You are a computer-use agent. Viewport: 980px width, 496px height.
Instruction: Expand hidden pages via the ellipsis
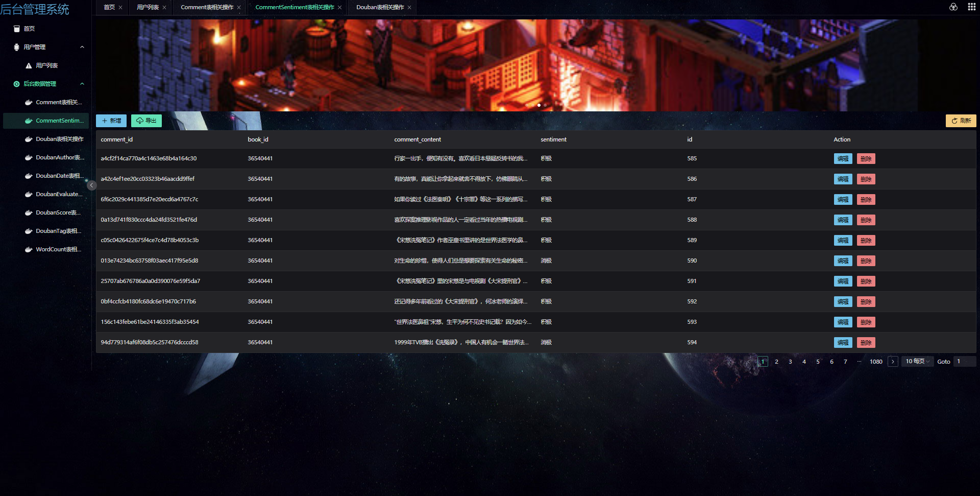pyautogui.click(x=860, y=362)
